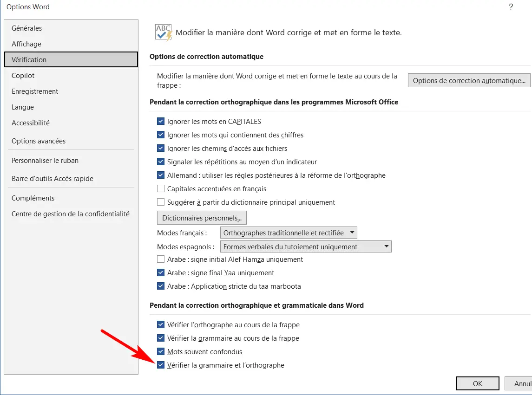Disable Mots souvent confondus checkbox
Image resolution: width=532 pixels, height=395 pixels.
click(161, 351)
